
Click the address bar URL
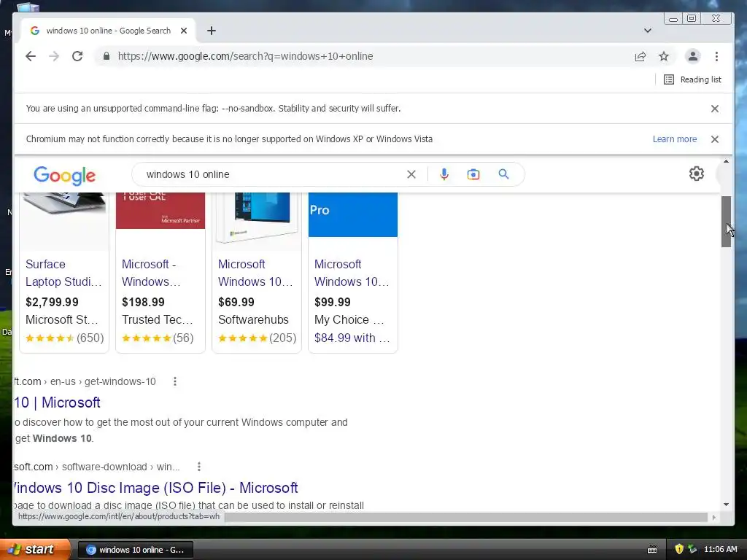(245, 56)
